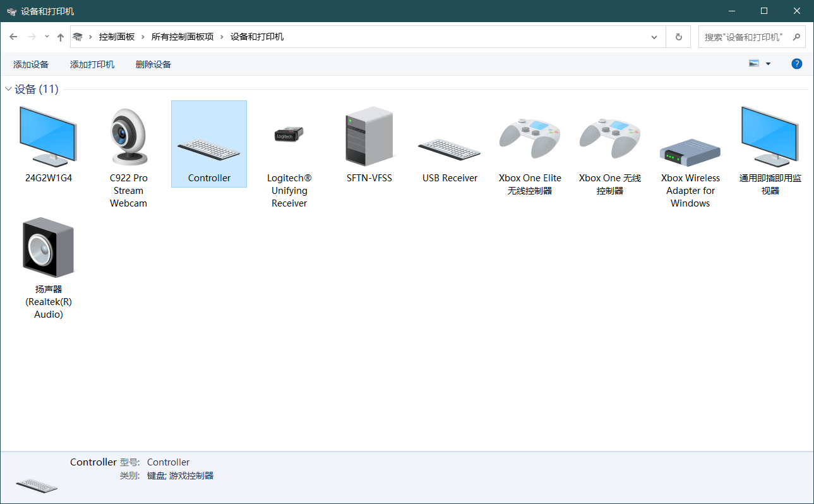Select the C922 Pro Stream Webcam icon
Viewport: 814px width, 504px height.
tap(129, 137)
